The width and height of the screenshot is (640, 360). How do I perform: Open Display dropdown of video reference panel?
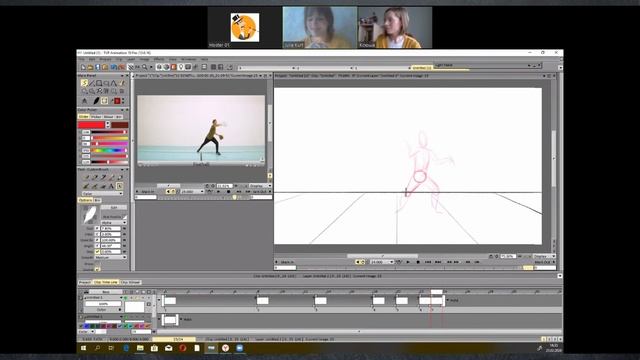pyautogui.click(x=260, y=186)
